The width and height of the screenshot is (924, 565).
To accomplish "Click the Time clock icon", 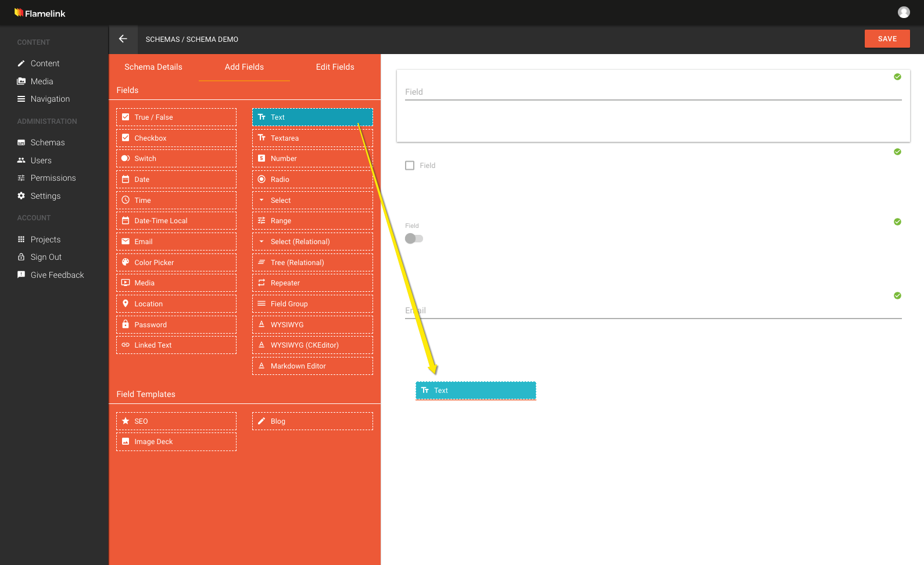I will pyautogui.click(x=126, y=200).
